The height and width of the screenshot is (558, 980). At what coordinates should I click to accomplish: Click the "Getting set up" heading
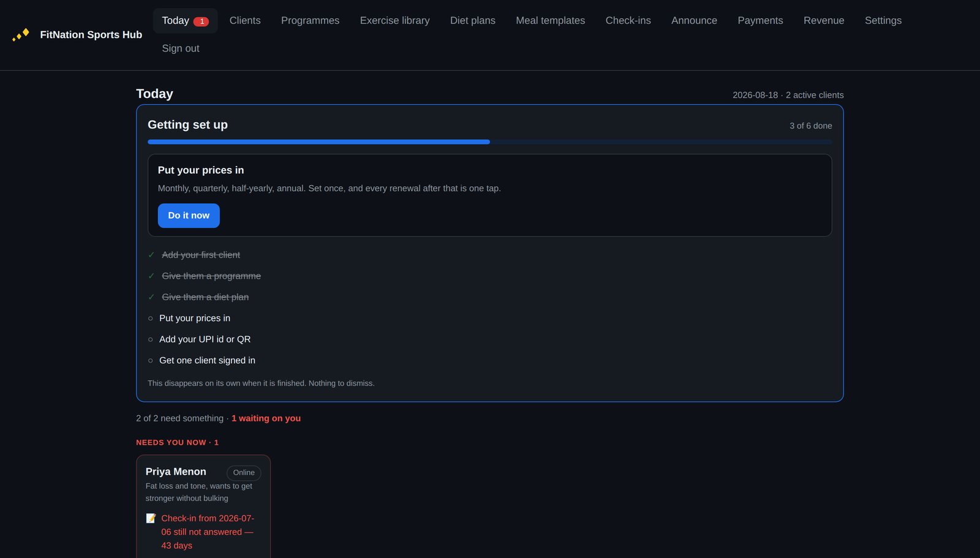[187, 125]
